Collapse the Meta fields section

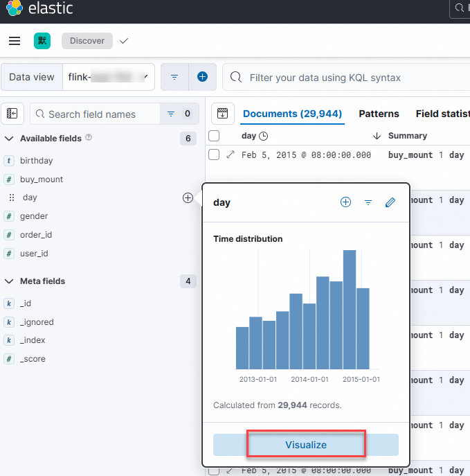point(10,281)
